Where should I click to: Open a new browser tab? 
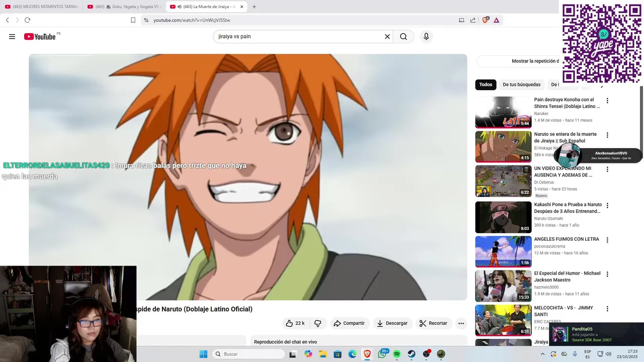click(x=254, y=7)
